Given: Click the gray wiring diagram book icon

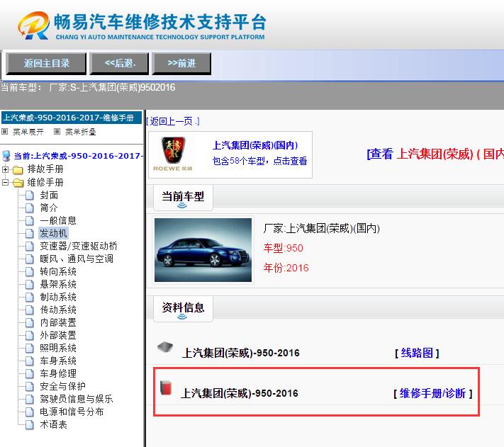Looking at the screenshot, I should (165, 347).
